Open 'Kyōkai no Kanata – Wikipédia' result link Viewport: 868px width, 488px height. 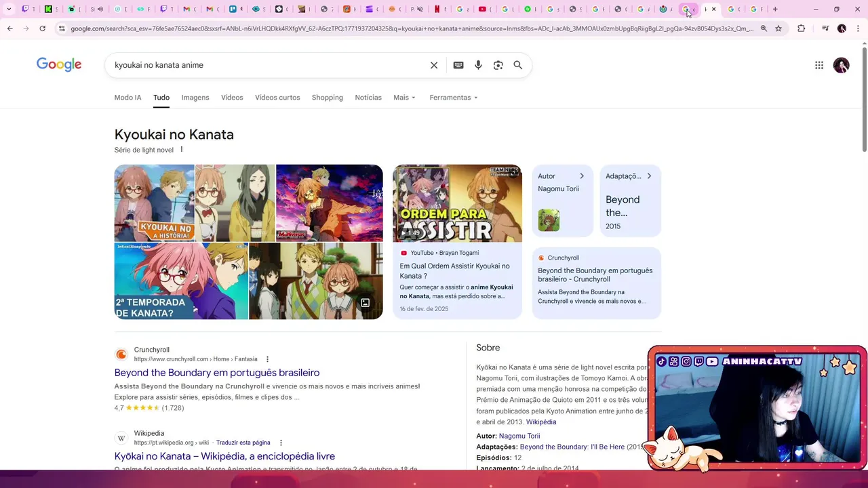coord(224,456)
